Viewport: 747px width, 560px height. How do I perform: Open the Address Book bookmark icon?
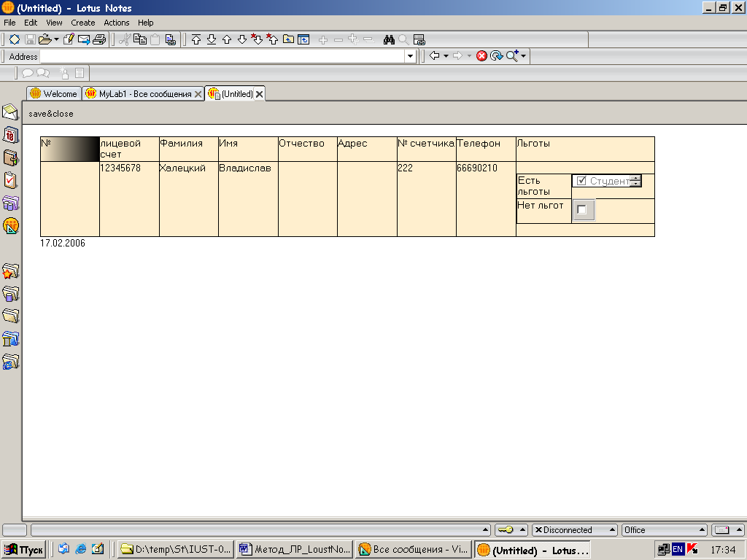click(x=10, y=157)
